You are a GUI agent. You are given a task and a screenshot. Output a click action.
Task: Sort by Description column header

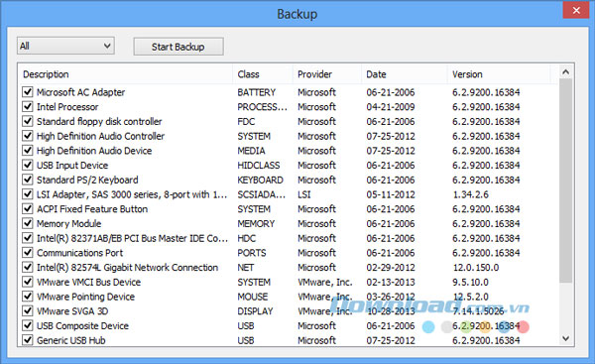point(125,74)
